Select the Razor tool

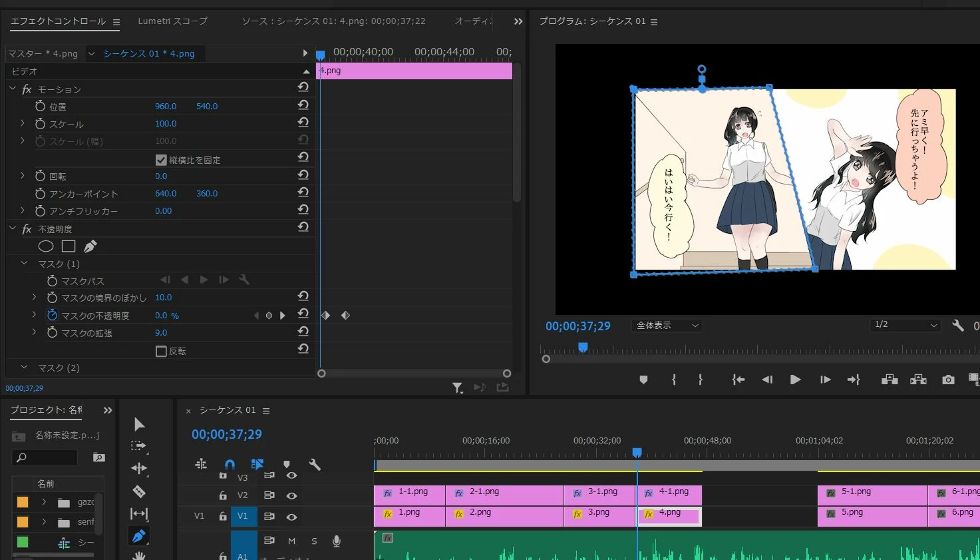pos(139,491)
